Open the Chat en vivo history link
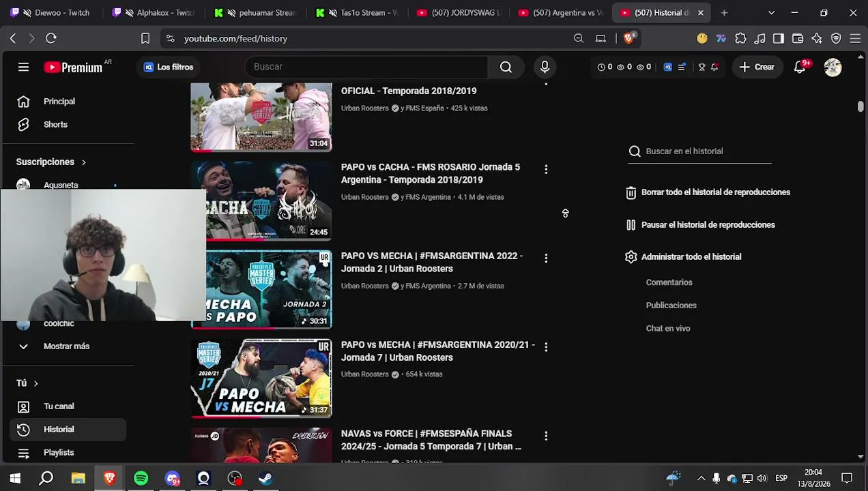 (668, 329)
